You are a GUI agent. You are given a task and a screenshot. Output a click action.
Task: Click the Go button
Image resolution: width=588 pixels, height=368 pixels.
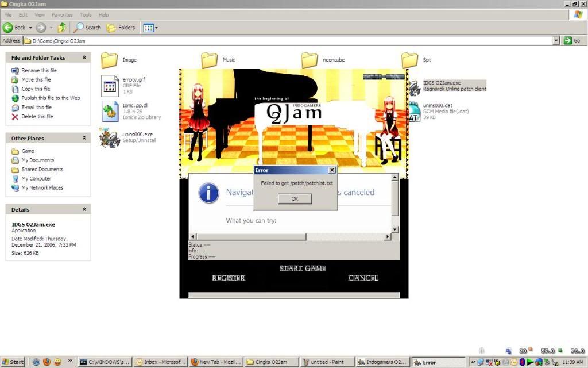572,41
